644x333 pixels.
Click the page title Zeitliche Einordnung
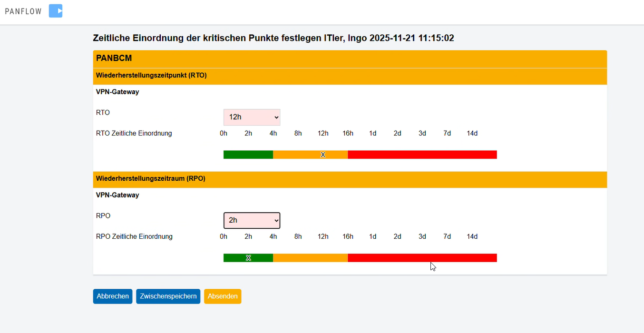(273, 38)
